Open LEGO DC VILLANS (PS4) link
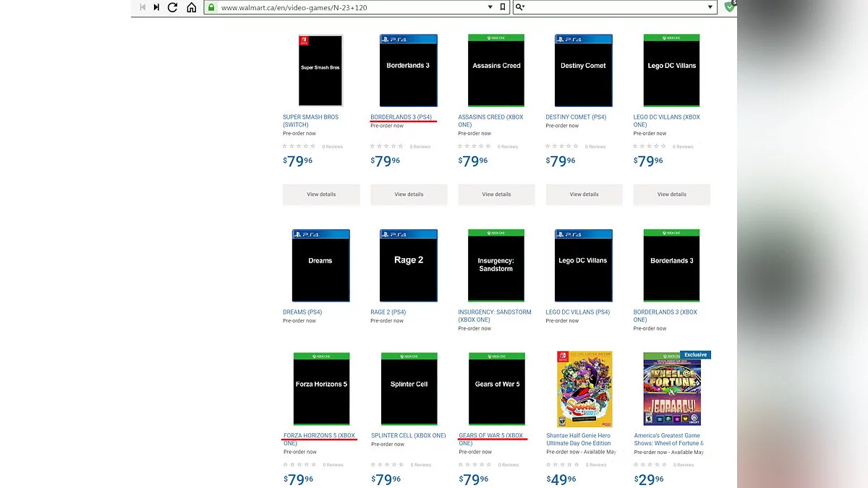 (578, 312)
